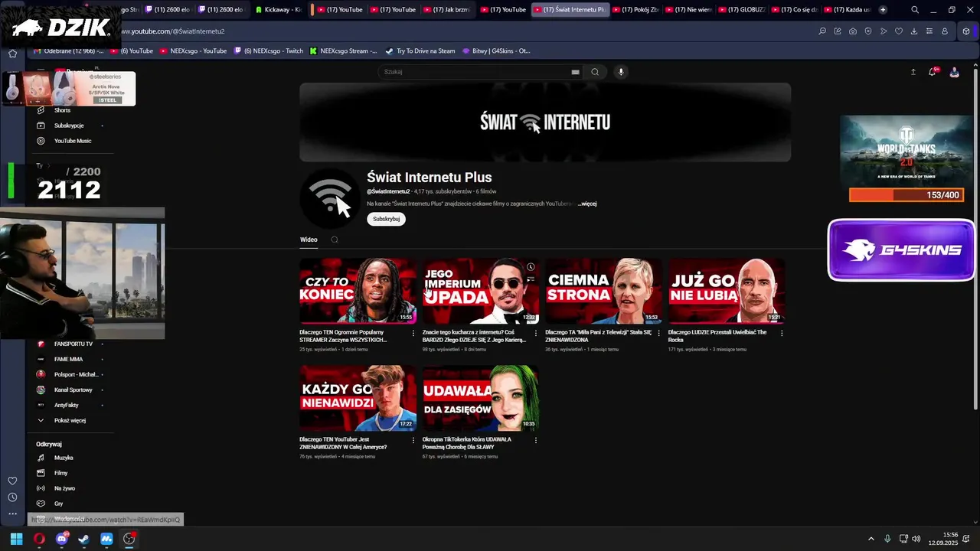This screenshot has width=980, height=551.
Task: Open the Opera sidebar three-dots menu
Action: pos(12,514)
